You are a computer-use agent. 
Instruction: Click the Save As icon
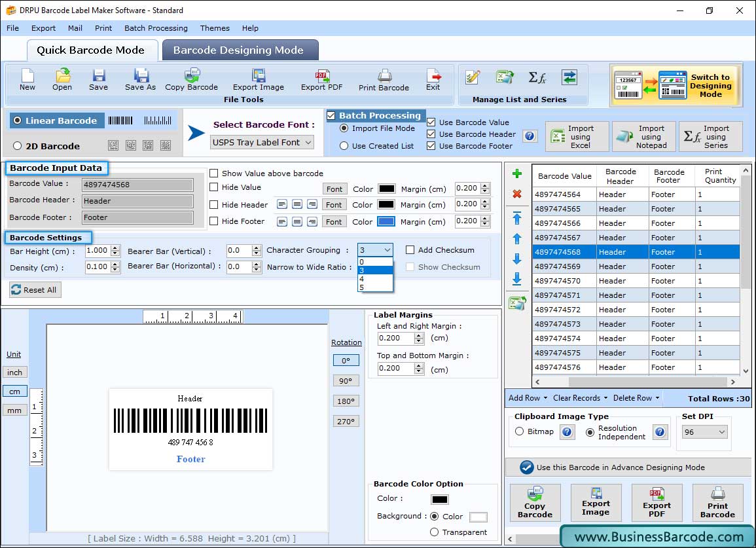(x=140, y=79)
